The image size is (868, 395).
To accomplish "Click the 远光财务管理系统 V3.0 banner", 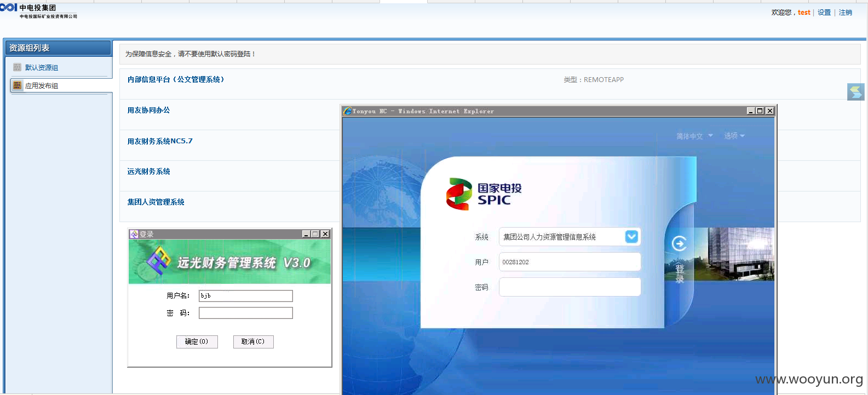I will coord(229,262).
